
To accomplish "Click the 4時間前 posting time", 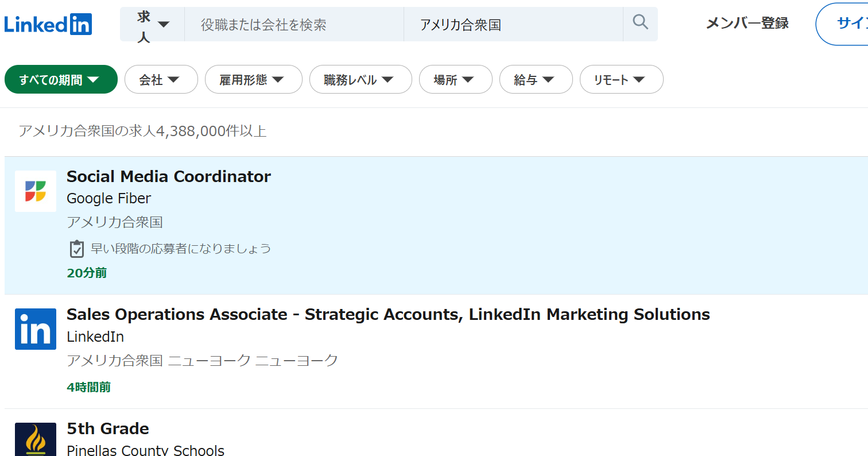I will 89,387.
